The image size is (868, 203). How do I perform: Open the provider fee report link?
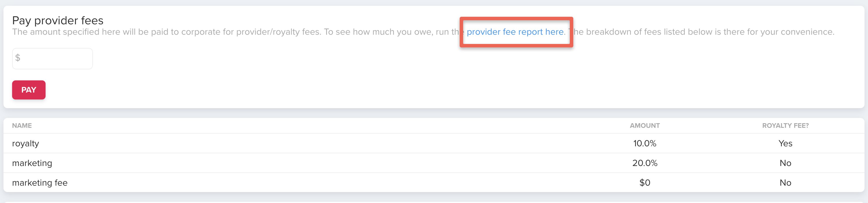click(516, 32)
